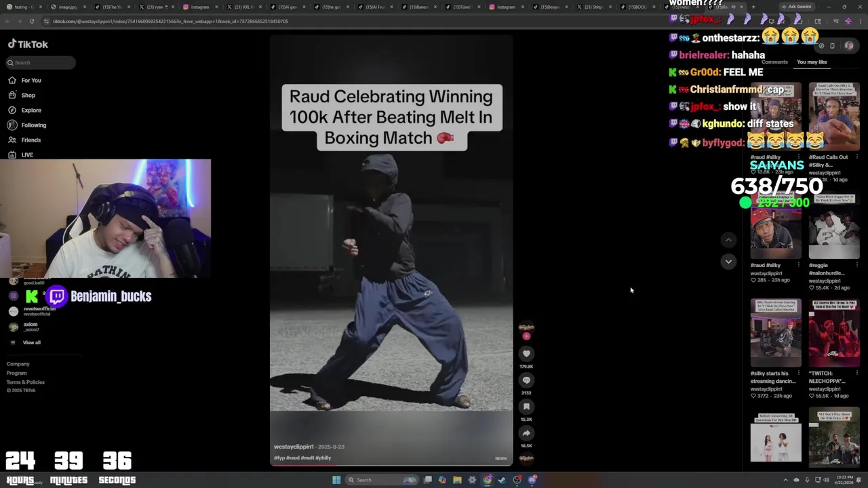Open the Shop page
This screenshot has width=868, height=488.
[x=28, y=95]
